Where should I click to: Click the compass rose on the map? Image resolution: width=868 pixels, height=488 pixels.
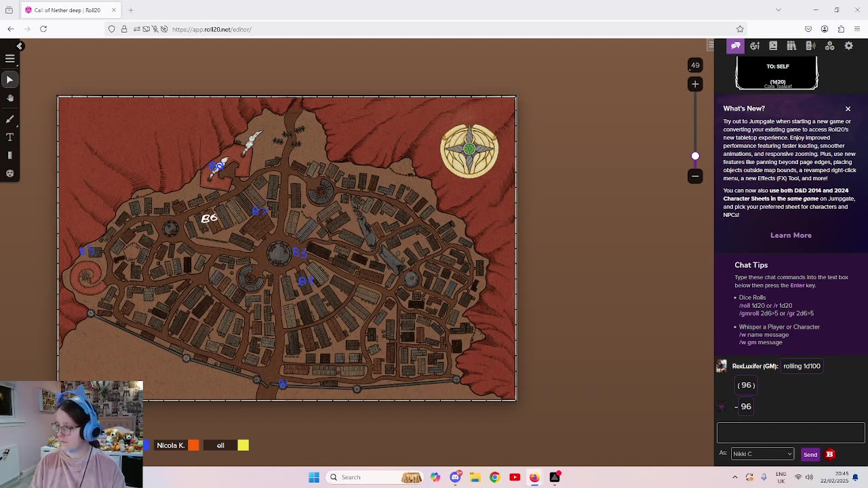coord(469,150)
